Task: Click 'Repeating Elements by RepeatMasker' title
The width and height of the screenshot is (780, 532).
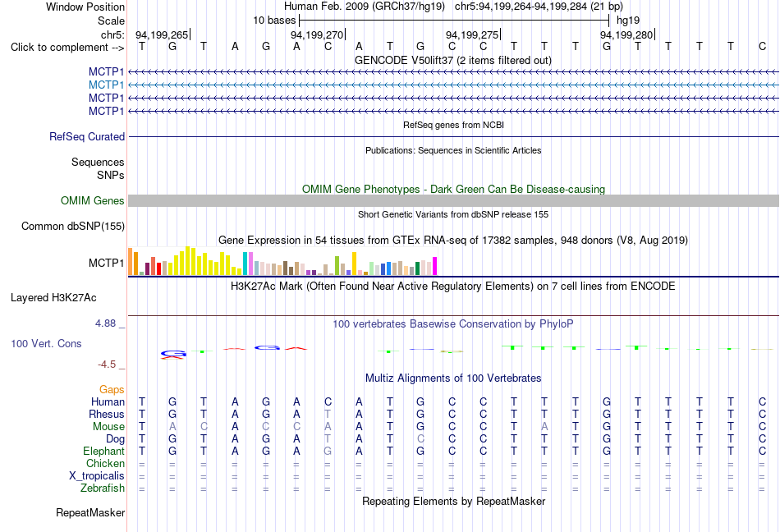Action: click(453, 501)
